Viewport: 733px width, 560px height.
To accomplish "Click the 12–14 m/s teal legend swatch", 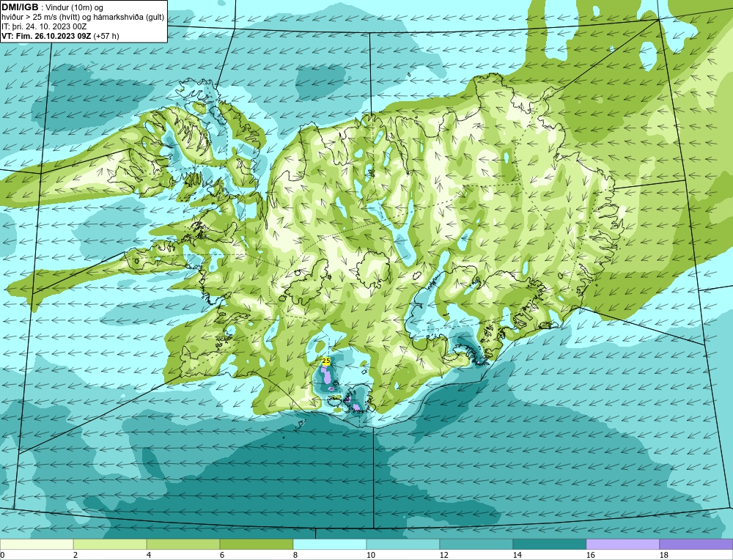I will point(476,545).
